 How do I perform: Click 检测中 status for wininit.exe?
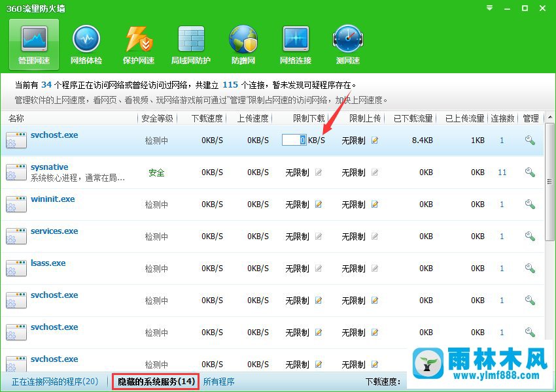click(x=156, y=204)
